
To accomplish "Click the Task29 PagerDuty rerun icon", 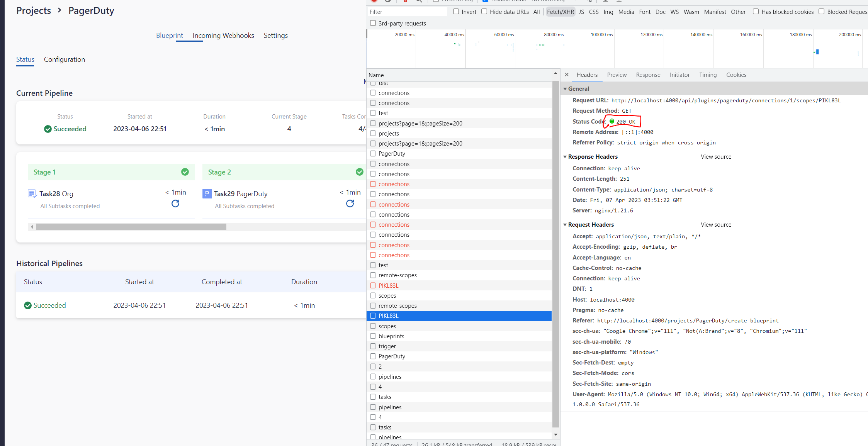I will point(350,203).
